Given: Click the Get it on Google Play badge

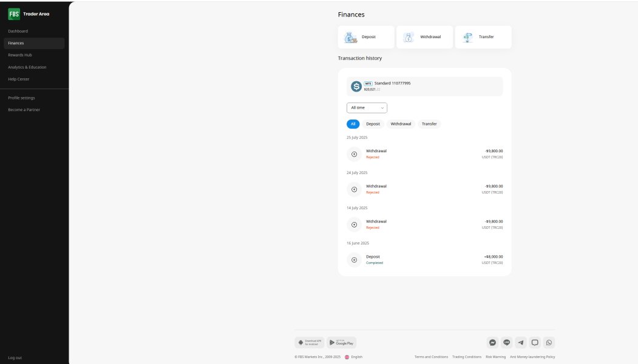Looking at the screenshot, I should [342, 342].
